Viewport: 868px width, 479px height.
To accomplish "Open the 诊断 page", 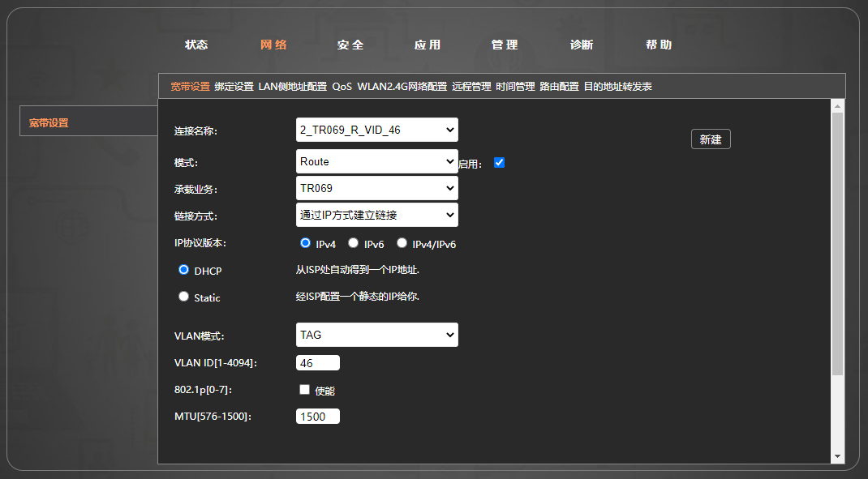I will click(x=582, y=45).
